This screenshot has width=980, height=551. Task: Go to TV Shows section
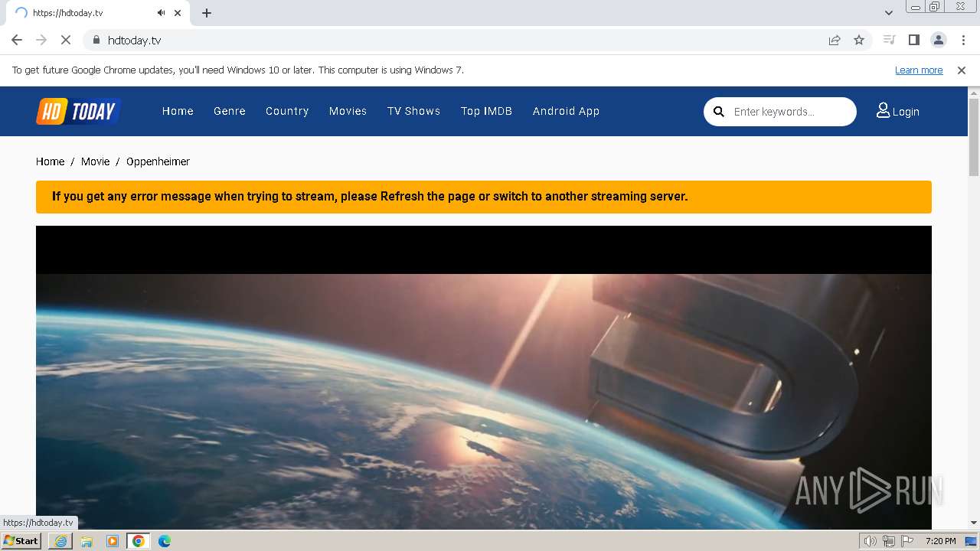tap(413, 111)
